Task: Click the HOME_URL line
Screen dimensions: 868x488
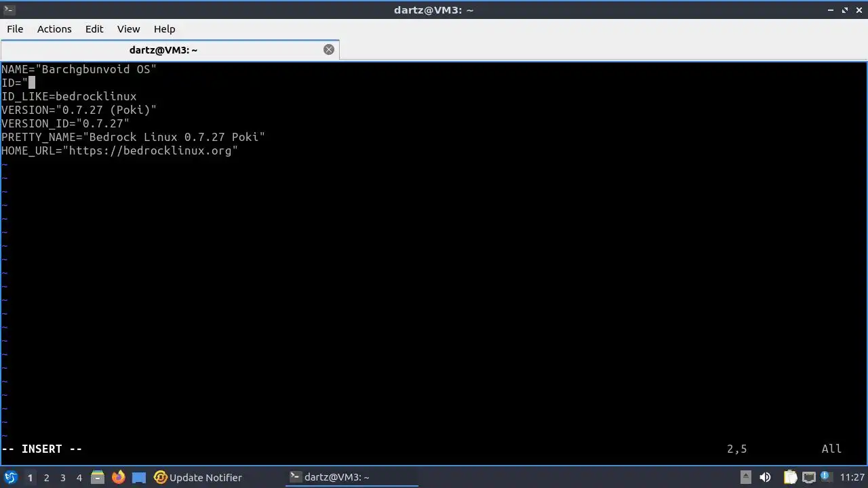Action: pos(119,150)
